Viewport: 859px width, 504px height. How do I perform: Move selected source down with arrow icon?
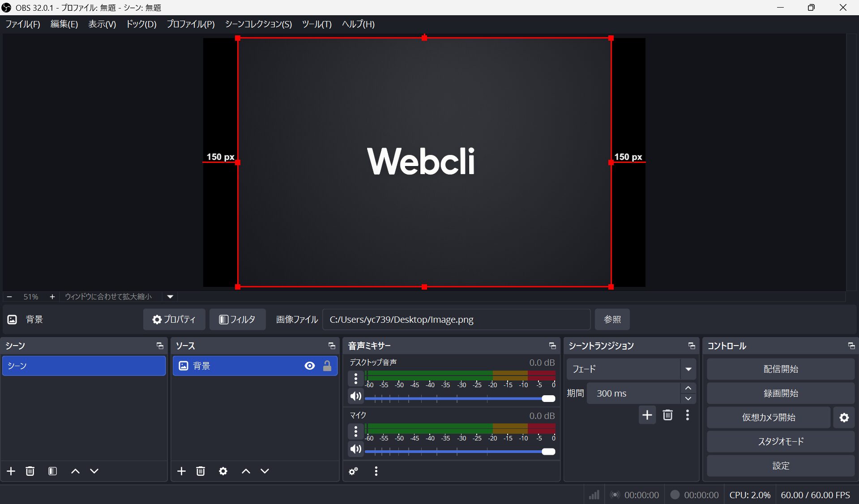coord(265,471)
